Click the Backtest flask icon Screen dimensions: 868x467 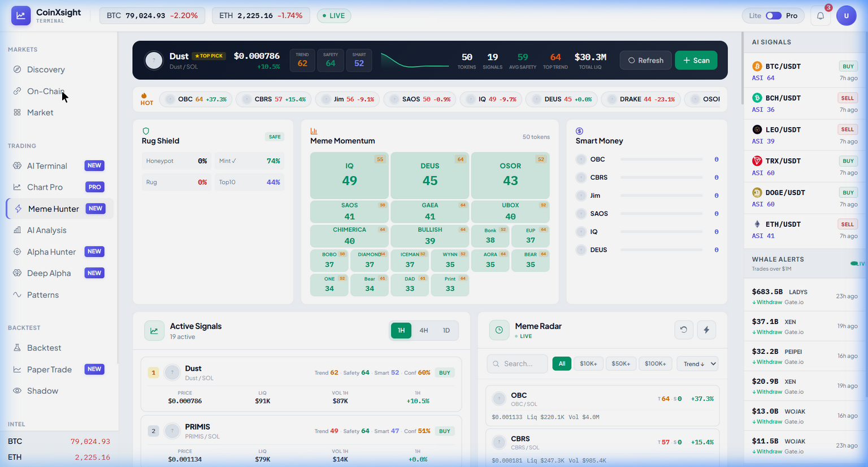(x=17, y=348)
